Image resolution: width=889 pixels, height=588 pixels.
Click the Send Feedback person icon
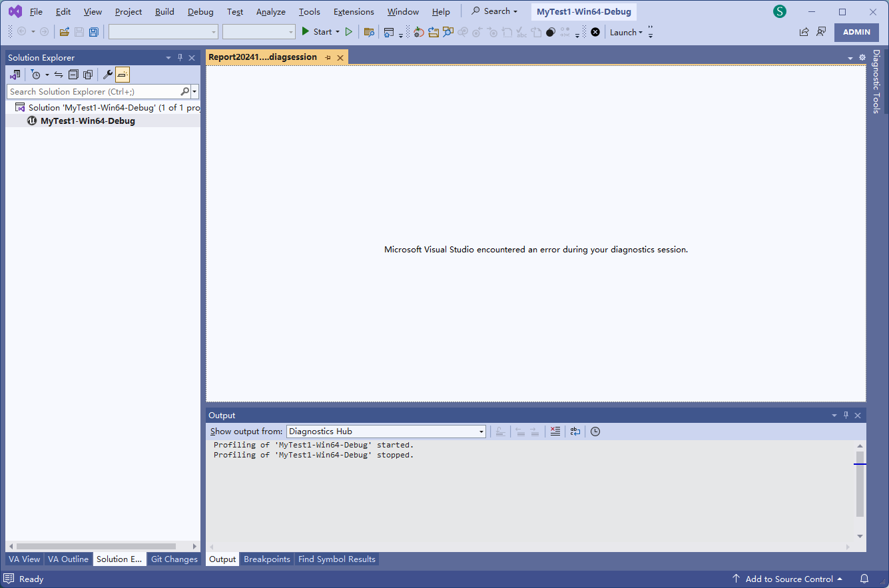tap(821, 32)
